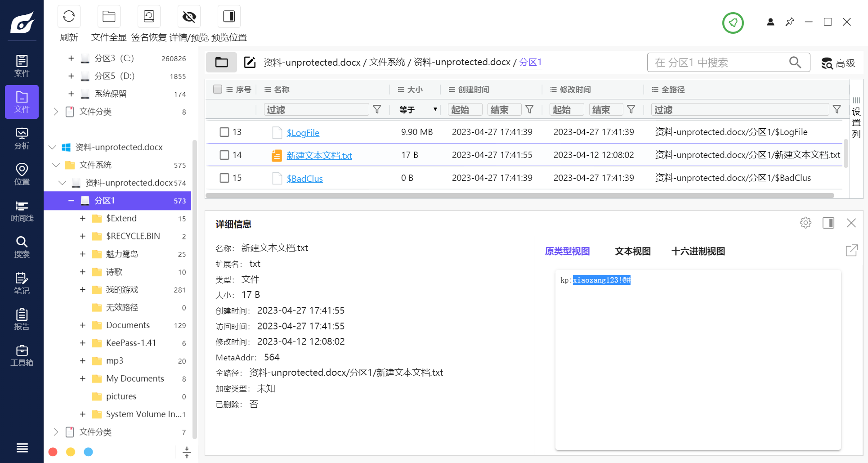
Task: Open the 等于 size comparison dropdown
Action: (418, 109)
